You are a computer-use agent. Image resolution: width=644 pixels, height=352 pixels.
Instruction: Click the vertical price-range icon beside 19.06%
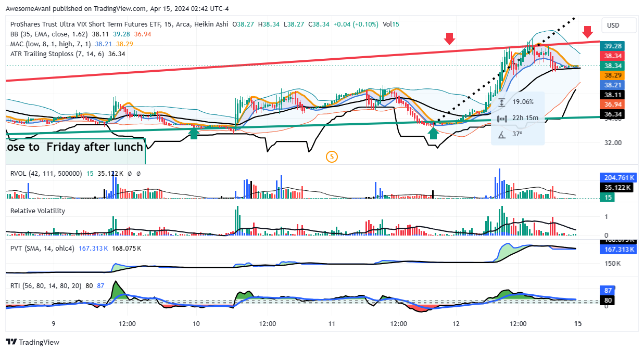pos(501,102)
